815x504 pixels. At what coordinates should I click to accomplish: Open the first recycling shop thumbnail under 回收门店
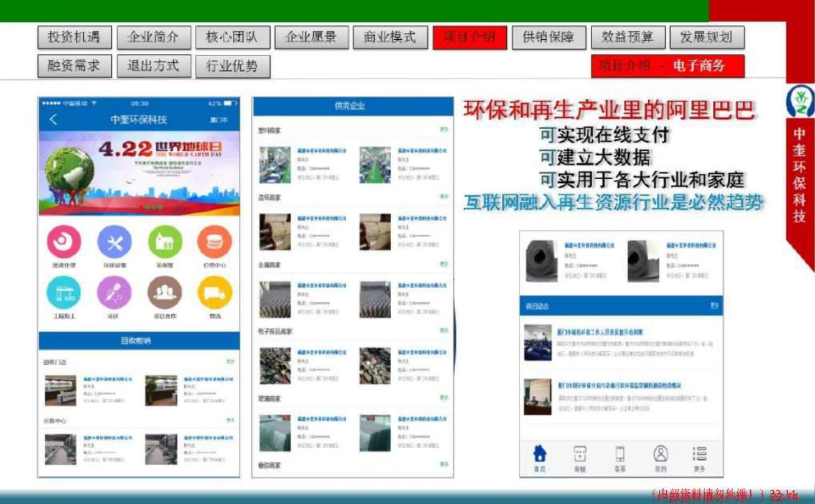click(x=60, y=391)
